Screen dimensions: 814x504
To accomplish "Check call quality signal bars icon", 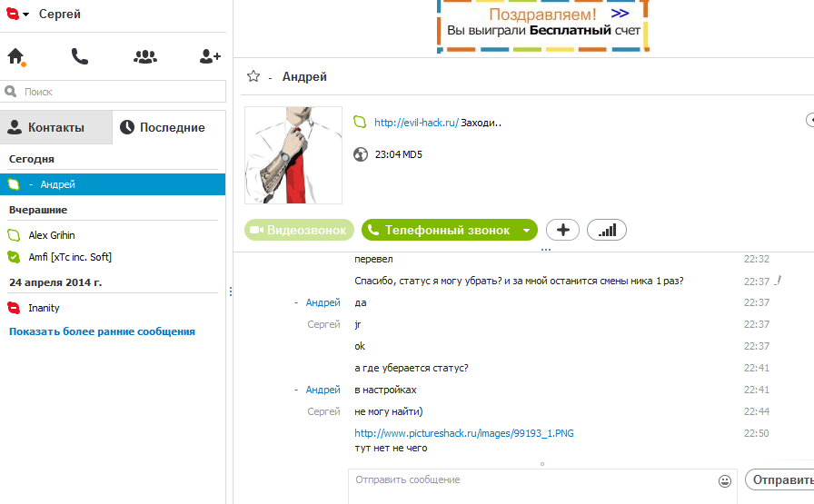I will pos(607,231).
